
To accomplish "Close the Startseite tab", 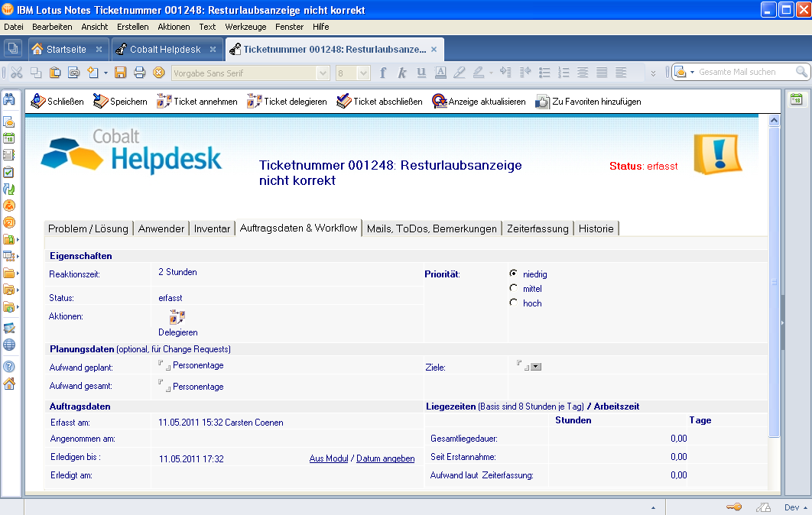I will [x=99, y=49].
